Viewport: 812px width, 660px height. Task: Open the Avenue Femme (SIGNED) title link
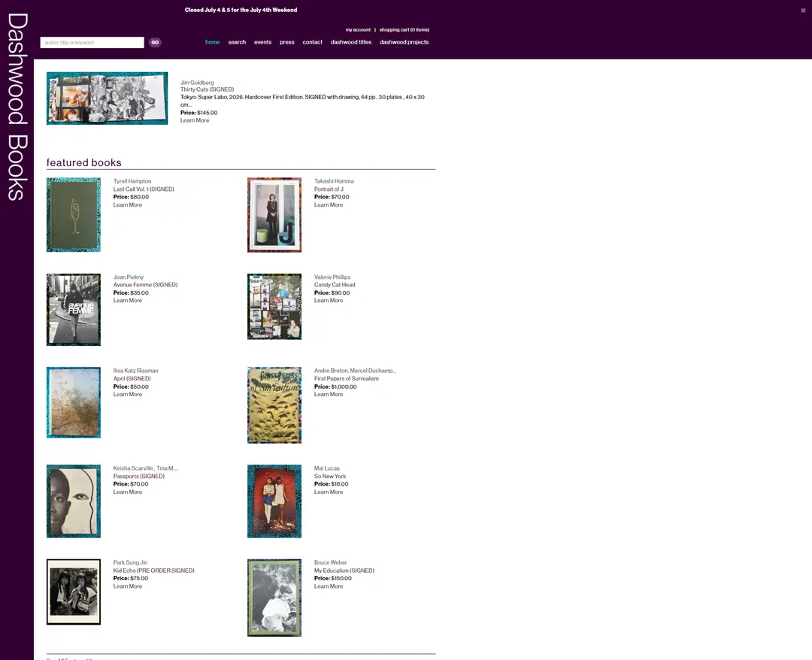146,285
